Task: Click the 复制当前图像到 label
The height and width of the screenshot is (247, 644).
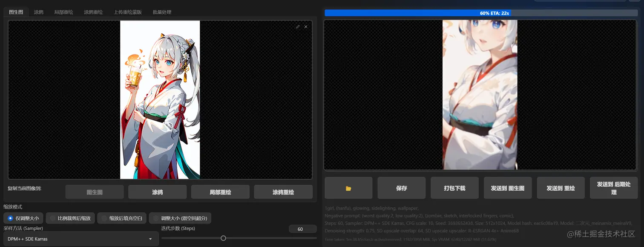Action: click(25, 188)
